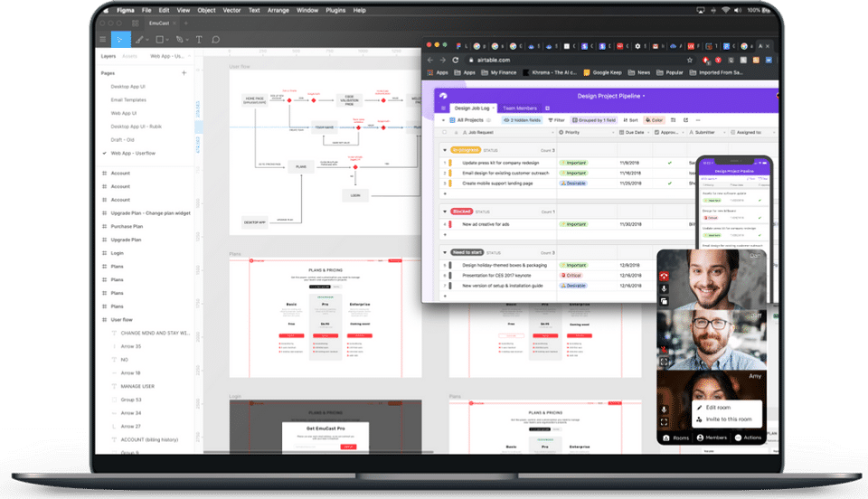Collapse the In progress status group

coord(445,150)
